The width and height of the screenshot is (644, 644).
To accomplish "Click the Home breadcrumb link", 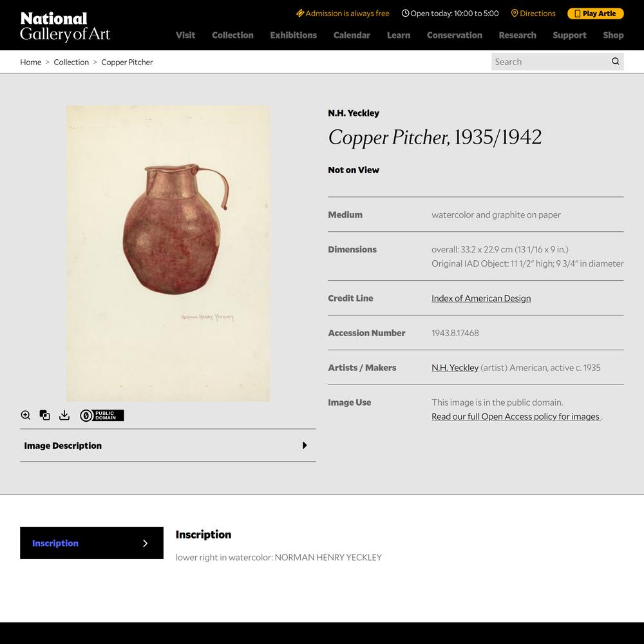I will (31, 62).
